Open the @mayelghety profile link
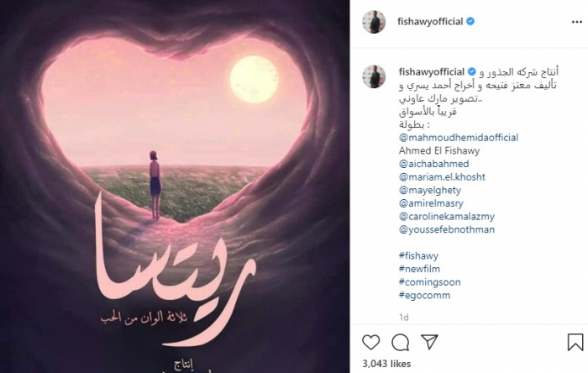Image resolution: width=588 pixels, height=373 pixels. coord(430,190)
